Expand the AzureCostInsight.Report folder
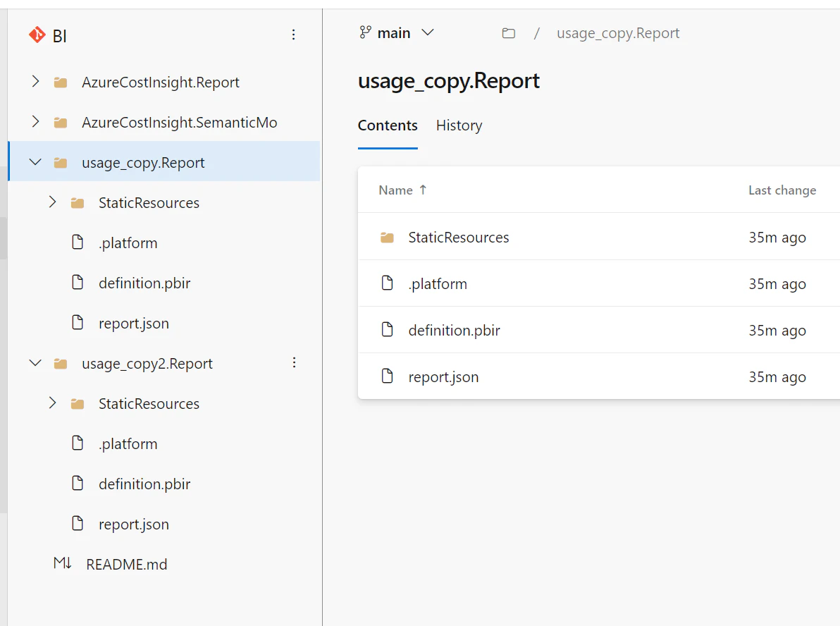840x626 pixels. pyautogui.click(x=35, y=82)
